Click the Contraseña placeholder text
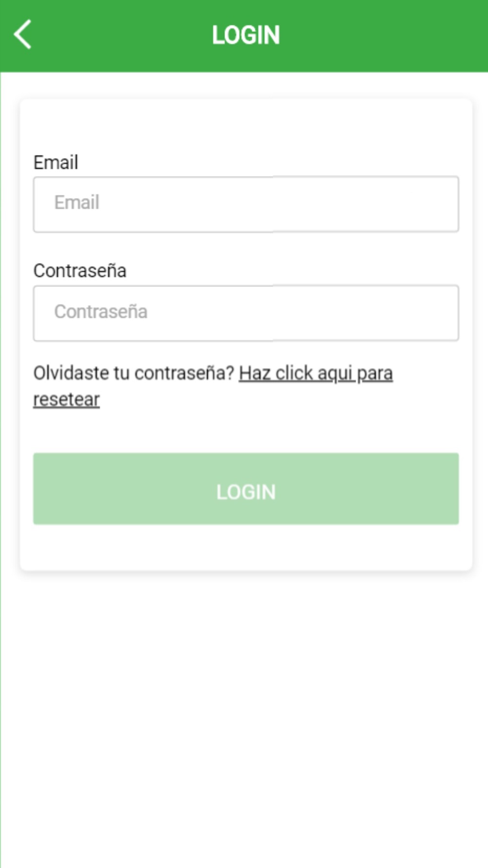The width and height of the screenshot is (488, 868). [x=101, y=312]
